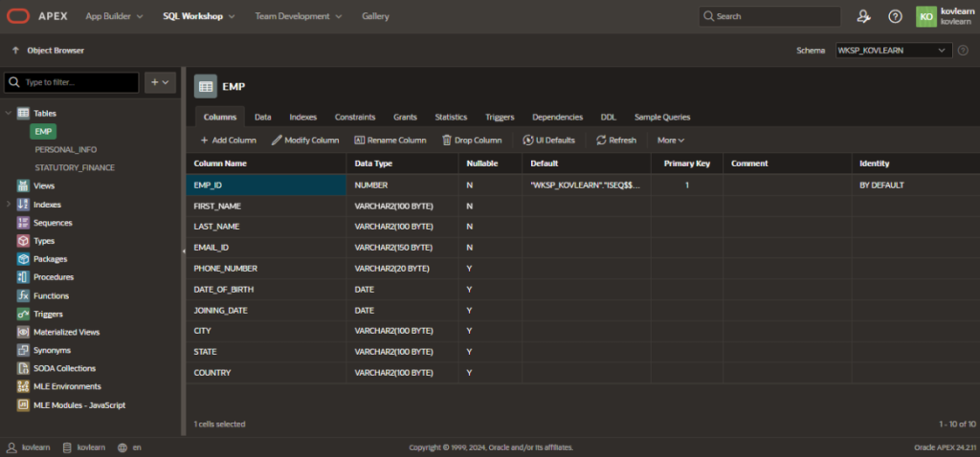Screen dimensions: 980x457
Task: Click the Drop Column button
Action: point(472,140)
